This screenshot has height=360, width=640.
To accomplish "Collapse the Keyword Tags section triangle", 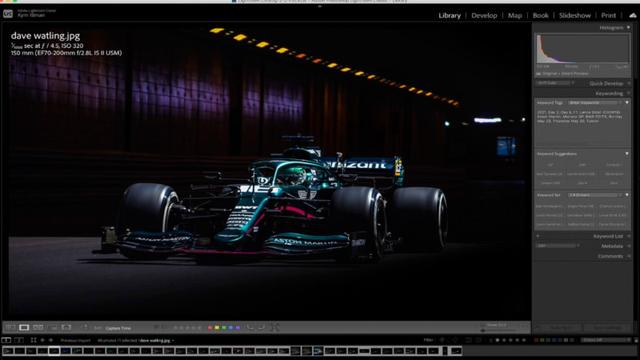I will coord(627,102).
